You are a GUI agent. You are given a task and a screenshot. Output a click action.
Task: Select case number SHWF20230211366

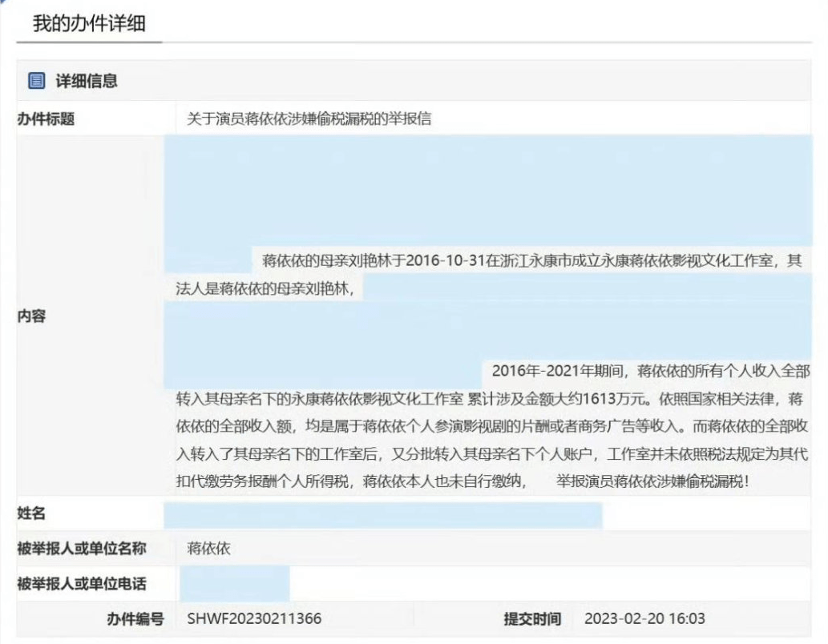[254, 619]
